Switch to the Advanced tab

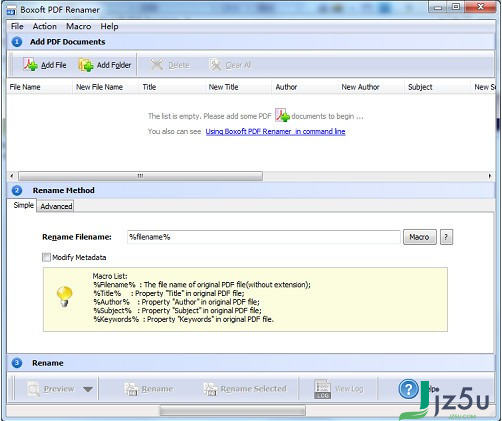click(x=56, y=206)
